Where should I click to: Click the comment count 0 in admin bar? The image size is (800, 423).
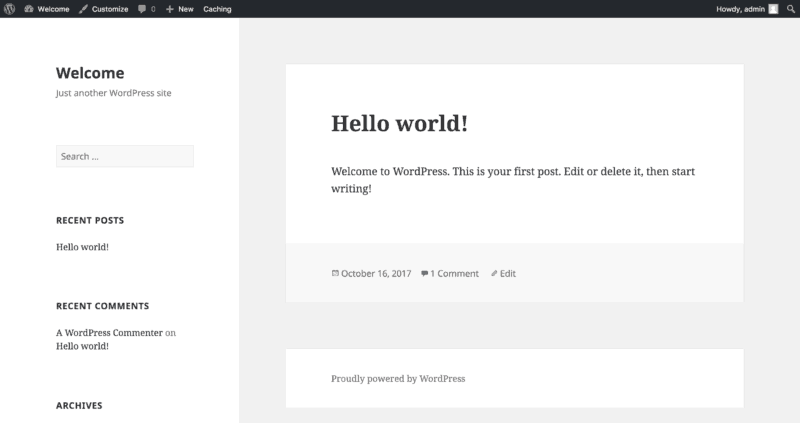(153, 9)
